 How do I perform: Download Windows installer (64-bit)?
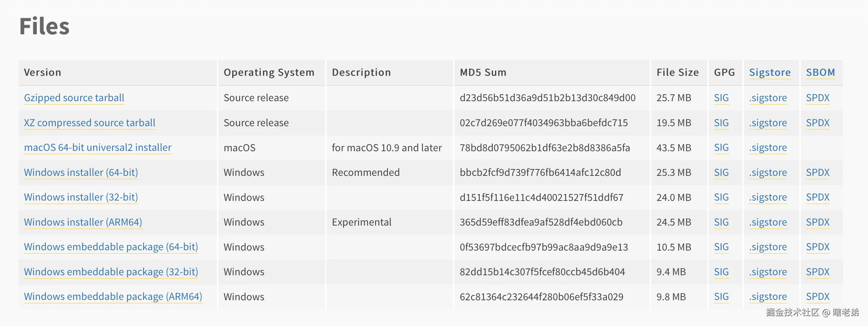pos(81,172)
